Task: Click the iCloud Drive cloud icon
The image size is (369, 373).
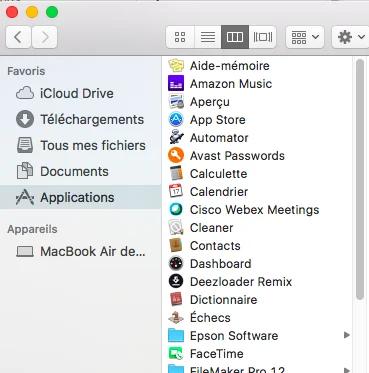Action: point(25,93)
